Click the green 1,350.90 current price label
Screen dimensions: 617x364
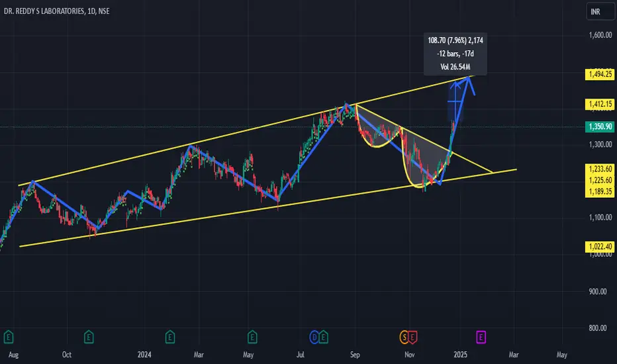tap(600, 126)
